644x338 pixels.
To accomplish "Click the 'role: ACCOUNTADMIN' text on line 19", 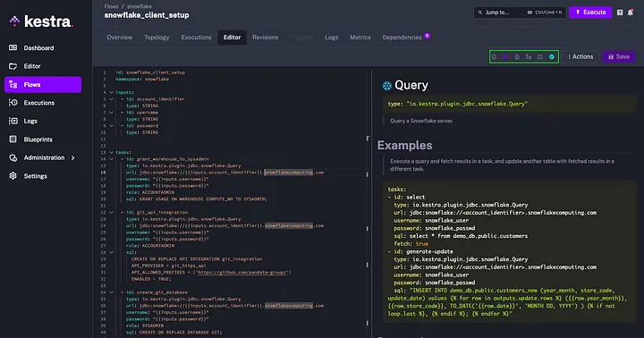I will pos(150,192).
